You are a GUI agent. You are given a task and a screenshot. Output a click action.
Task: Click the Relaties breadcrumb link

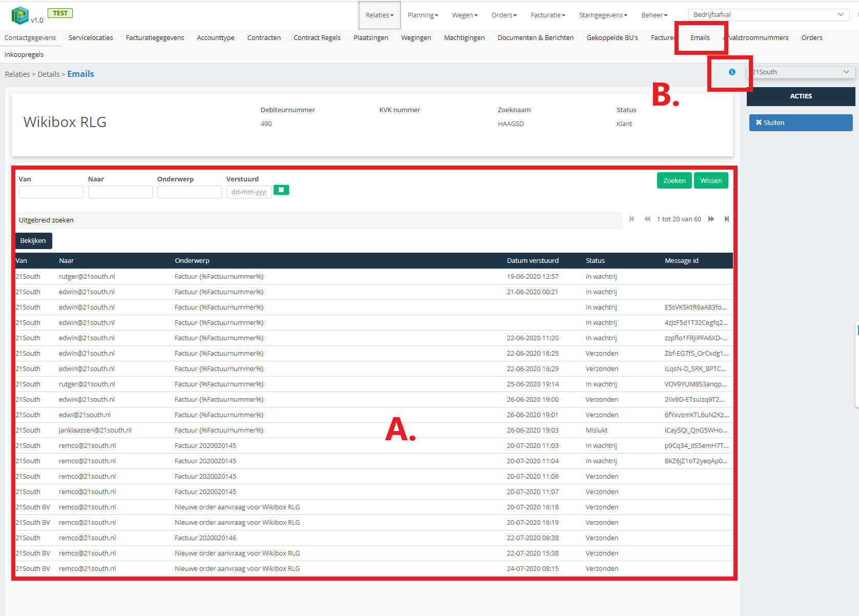[17, 74]
